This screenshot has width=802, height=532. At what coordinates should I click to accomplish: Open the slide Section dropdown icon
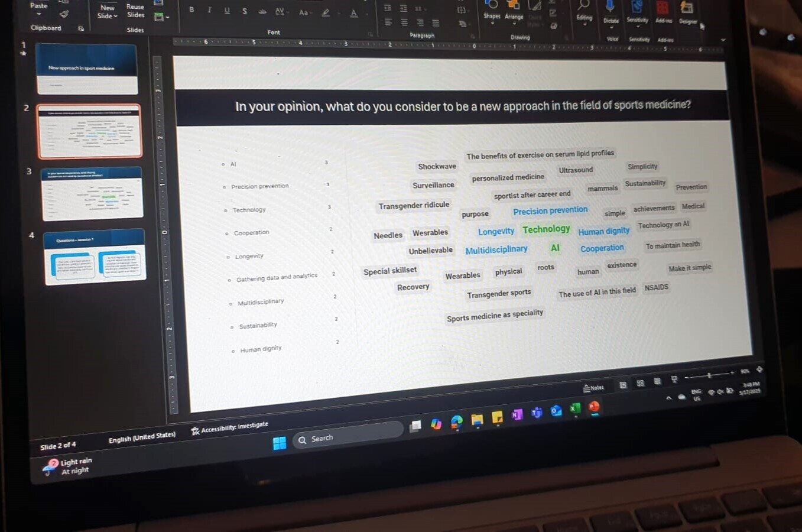click(161, 17)
